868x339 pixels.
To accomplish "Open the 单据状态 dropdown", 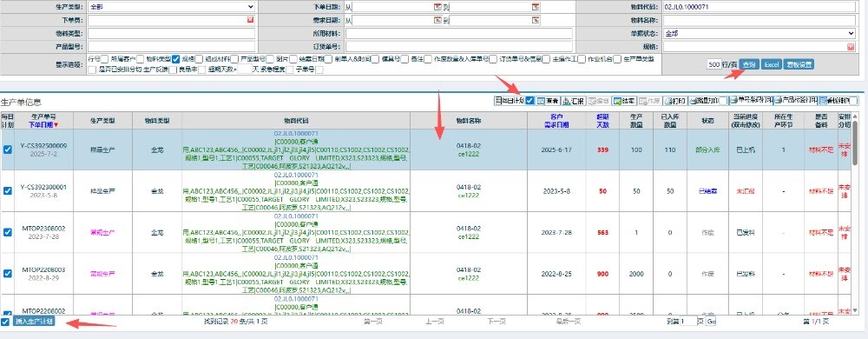I will pos(759,33).
